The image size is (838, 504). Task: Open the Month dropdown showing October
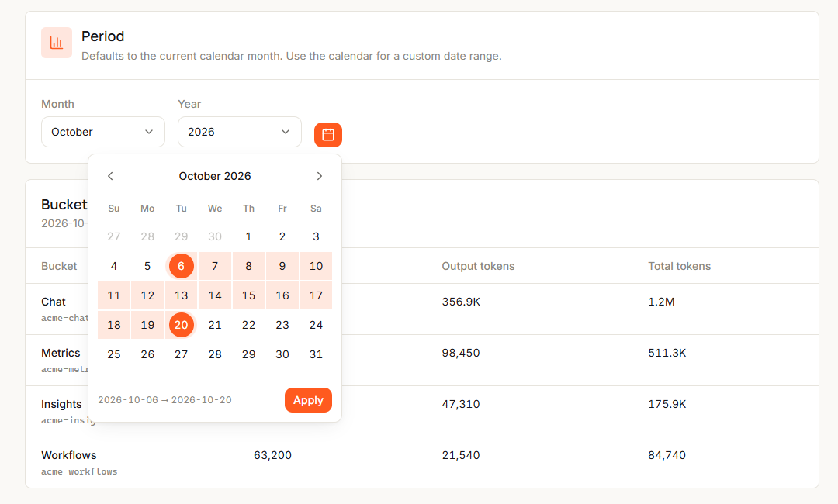pyautogui.click(x=103, y=132)
